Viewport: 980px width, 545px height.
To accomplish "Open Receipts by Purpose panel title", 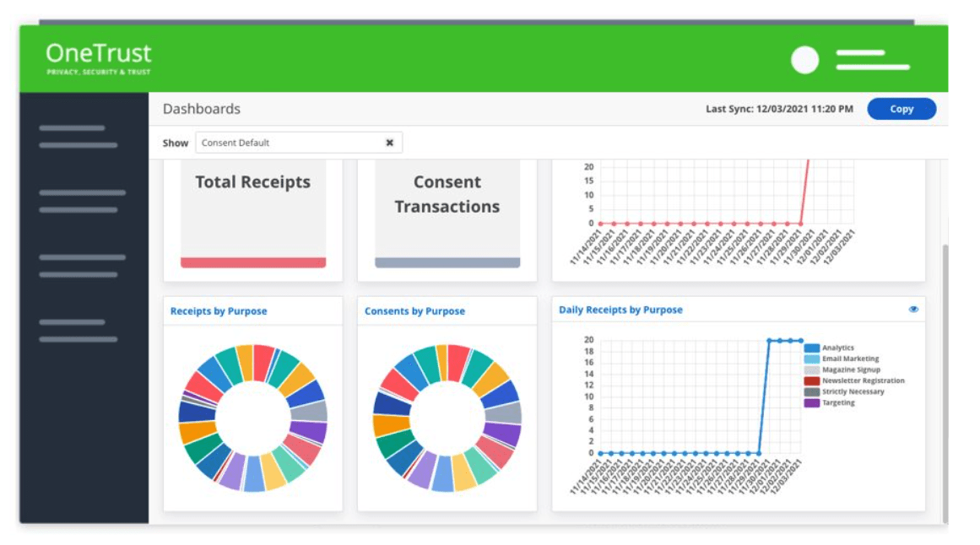I will pyautogui.click(x=219, y=311).
